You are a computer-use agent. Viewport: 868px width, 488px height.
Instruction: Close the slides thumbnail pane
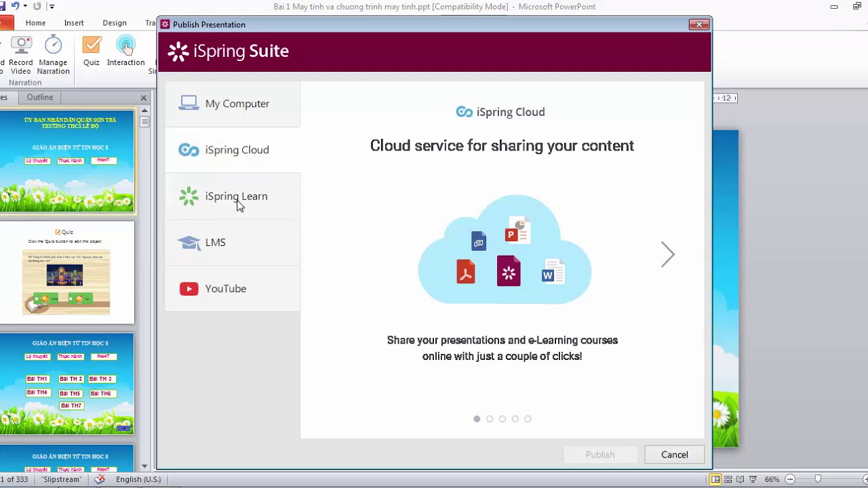tap(143, 98)
